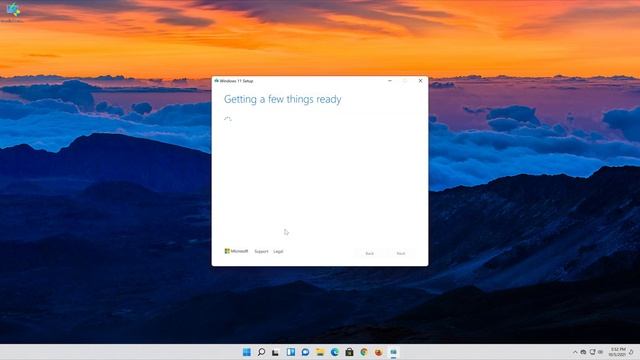Viewport: 640px width, 360px height.
Task: Open taskbar Search magnifier
Action: coord(261,352)
